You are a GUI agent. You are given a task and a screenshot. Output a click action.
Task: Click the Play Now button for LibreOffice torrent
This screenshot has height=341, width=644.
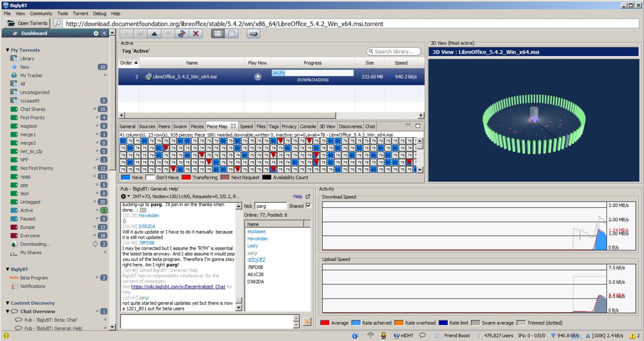point(258,77)
